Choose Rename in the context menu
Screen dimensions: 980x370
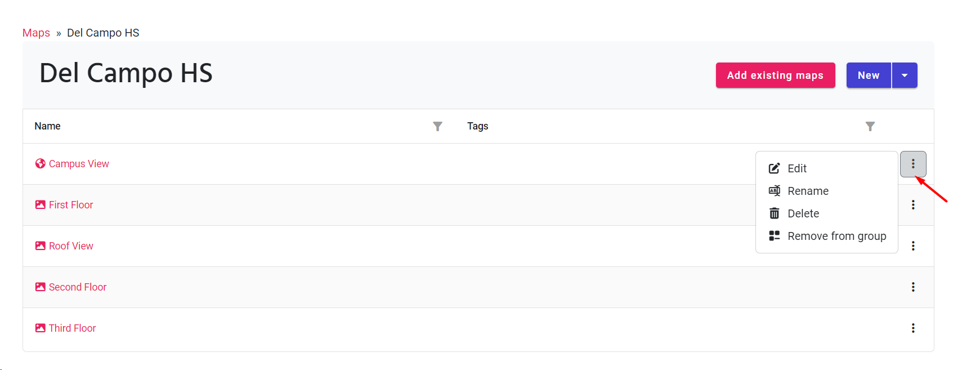tap(807, 191)
